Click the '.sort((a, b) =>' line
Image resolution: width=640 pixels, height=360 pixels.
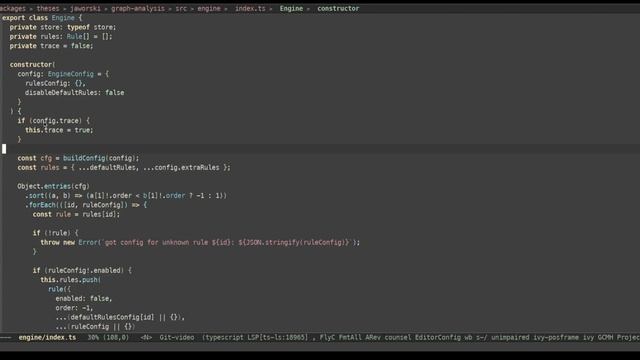click(x=126, y=196)
